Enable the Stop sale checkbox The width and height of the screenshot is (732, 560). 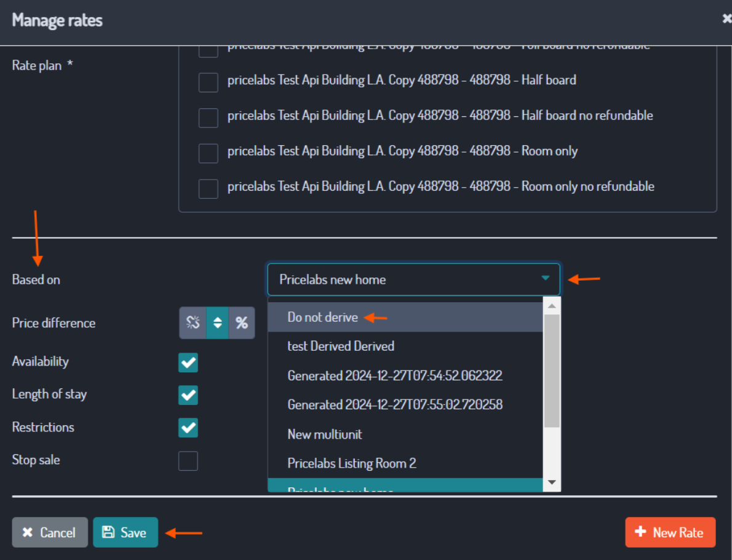click(x=188, y=461)
